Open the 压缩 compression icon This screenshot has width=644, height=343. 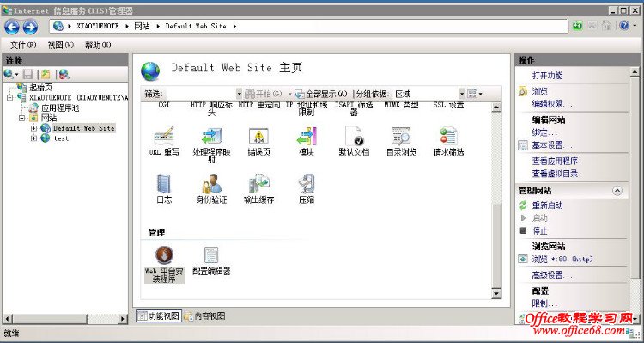pos(307,184)
